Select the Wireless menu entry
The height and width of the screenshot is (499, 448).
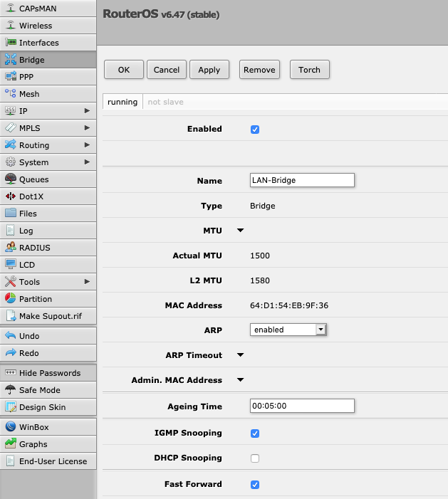48,26
